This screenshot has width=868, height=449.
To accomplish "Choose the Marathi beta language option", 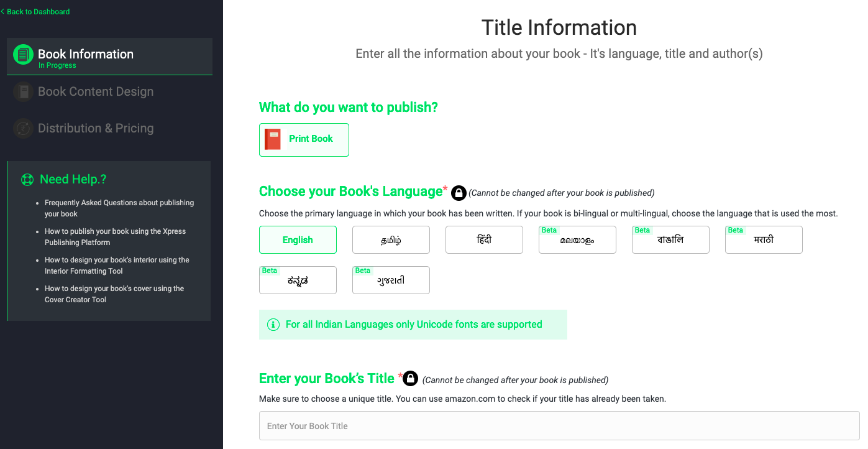I will (x=764, y=240).
